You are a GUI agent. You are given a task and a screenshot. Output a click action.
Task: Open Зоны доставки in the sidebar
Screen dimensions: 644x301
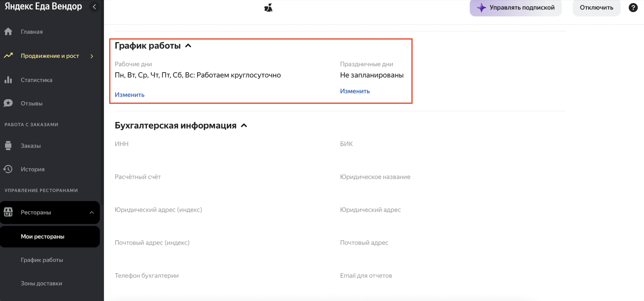click(41, 284)
